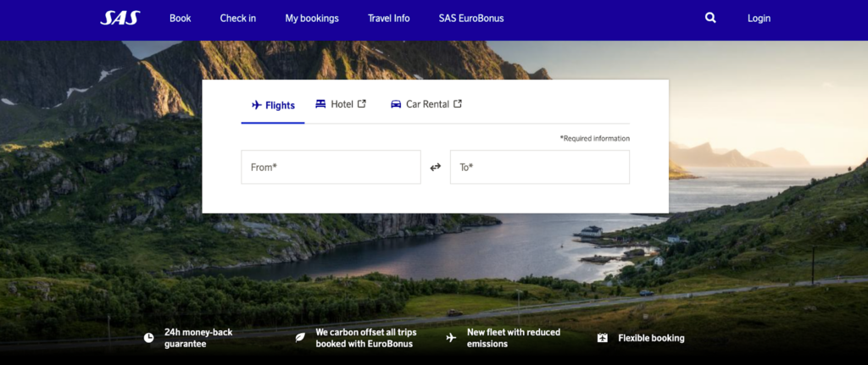This screenshot has height=365, width=868.
Task: Focus the To destination field
Action: tap(539, 168)
